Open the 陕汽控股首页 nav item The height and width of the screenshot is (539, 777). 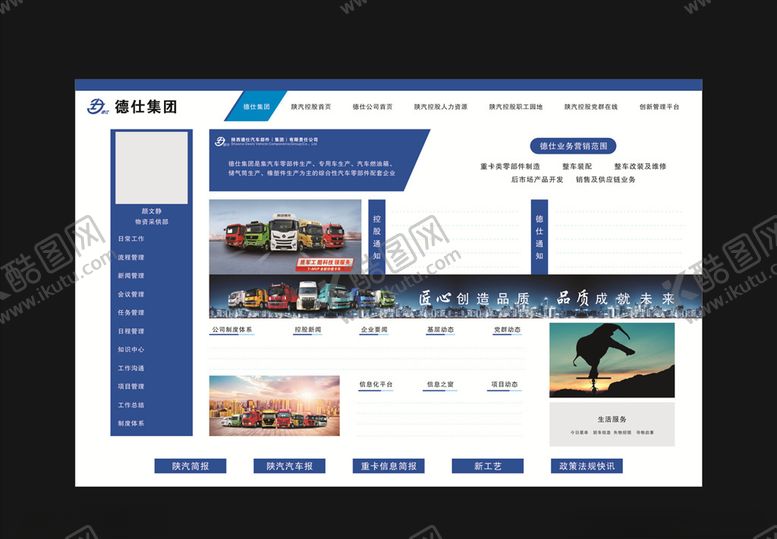tap(311, 107)
